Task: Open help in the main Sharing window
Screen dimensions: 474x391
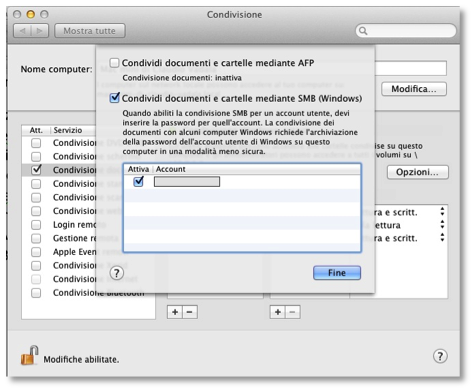Action: 440,356
